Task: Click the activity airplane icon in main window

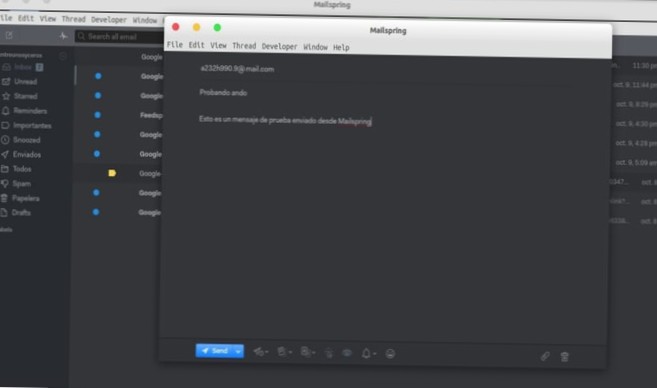Action: pos(63,36)
